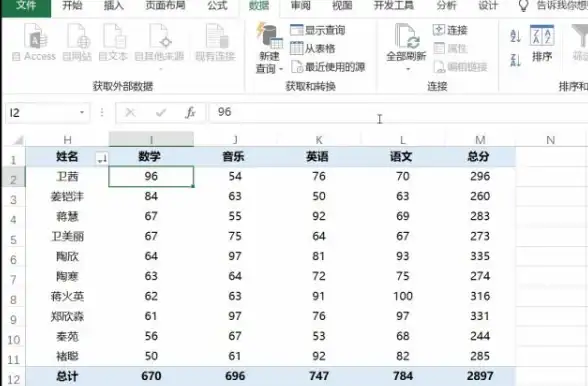Select column M header
The height and width of the screenshot is (386, 588).
tap(480, 140)
